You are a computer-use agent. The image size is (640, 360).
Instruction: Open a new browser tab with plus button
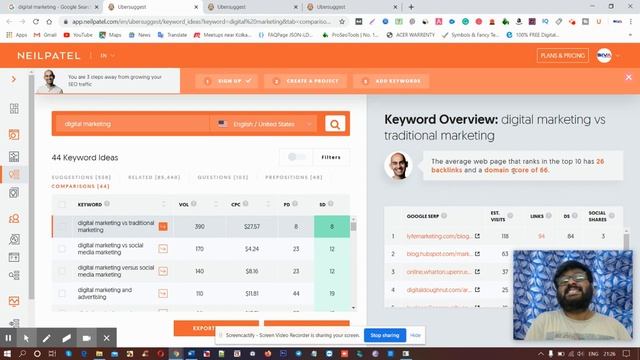411,7
